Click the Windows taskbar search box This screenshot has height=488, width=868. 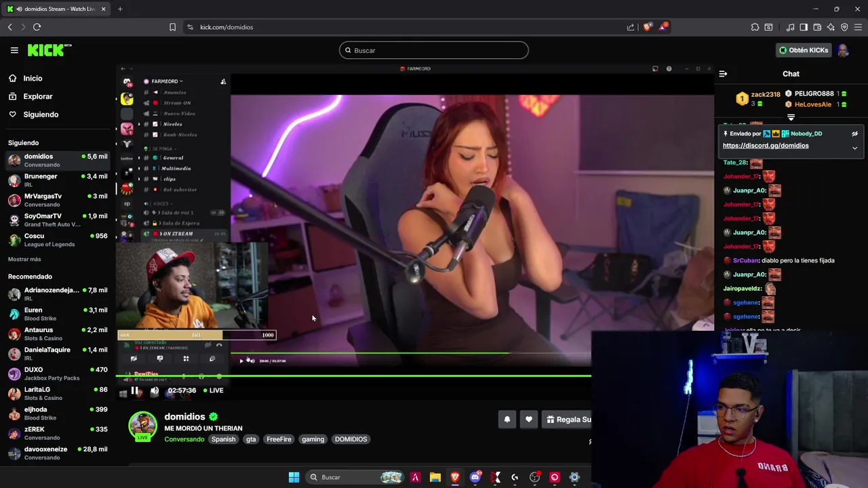pos(356,477)
